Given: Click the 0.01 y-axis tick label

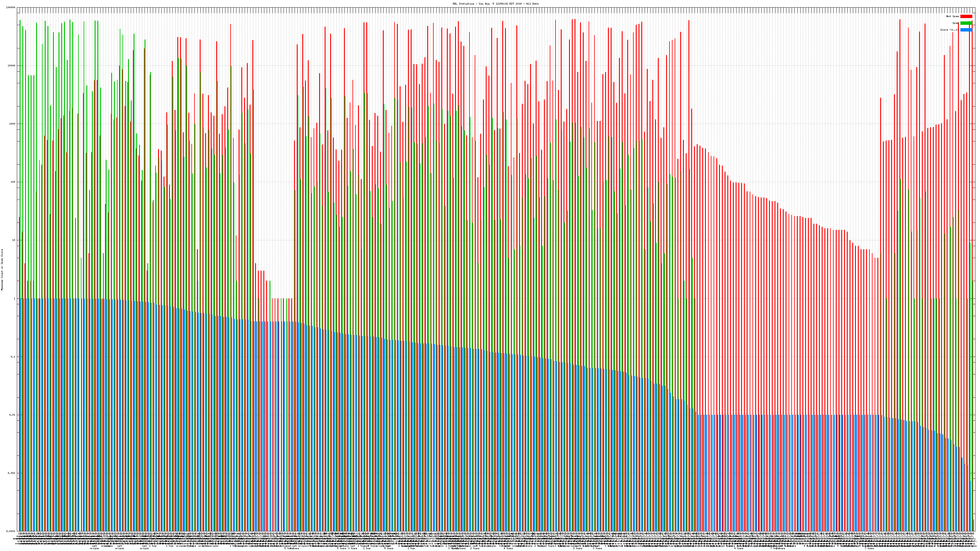Looking at the screenshot, I should pos(13,415).
